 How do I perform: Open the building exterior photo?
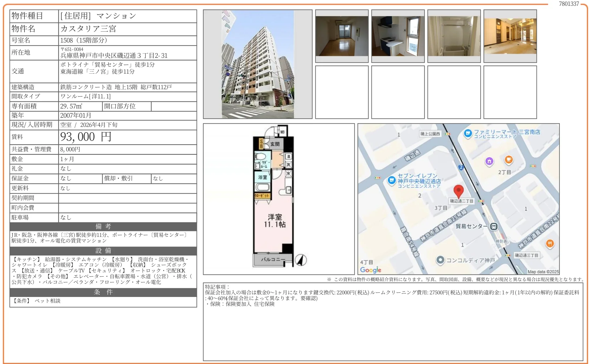pos(258,64)
